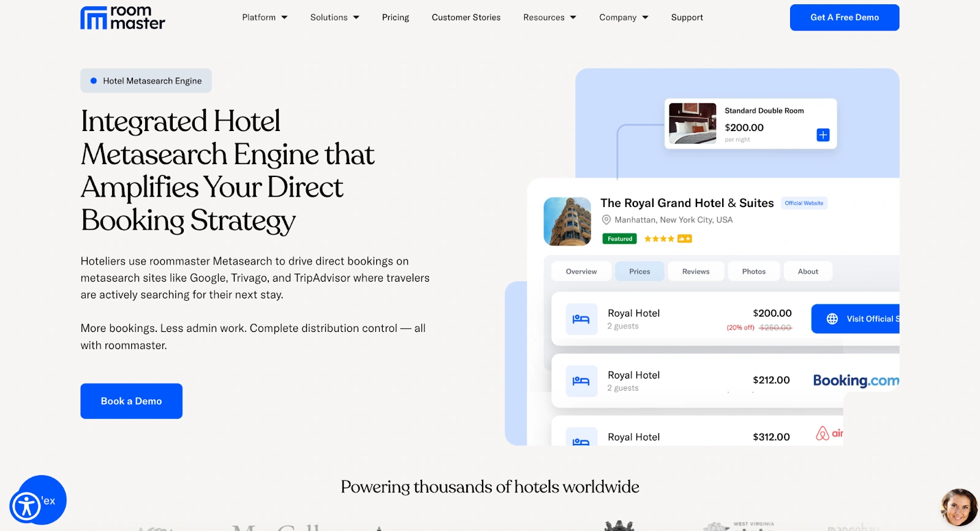Open the Reviews tab
This screenshot has height=531, width=980.
pos(696,271)
